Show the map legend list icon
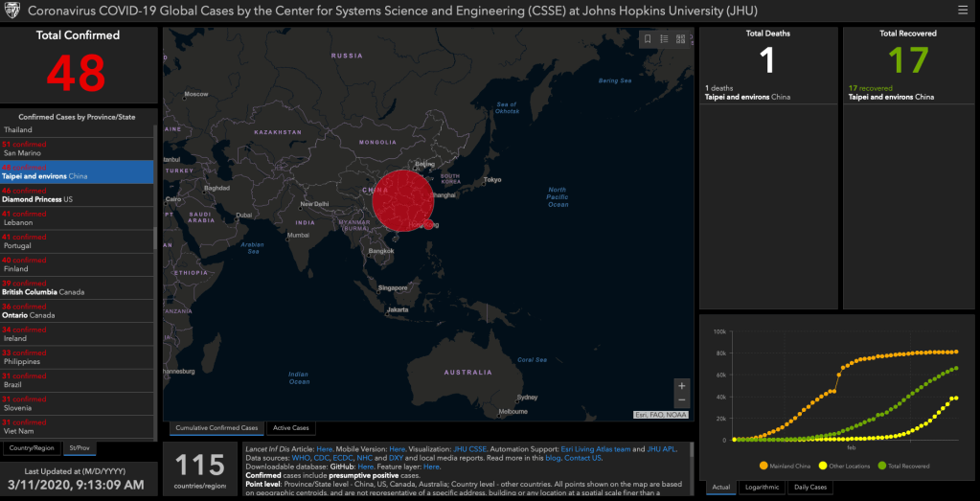980x501 pixels. point(664,39)
